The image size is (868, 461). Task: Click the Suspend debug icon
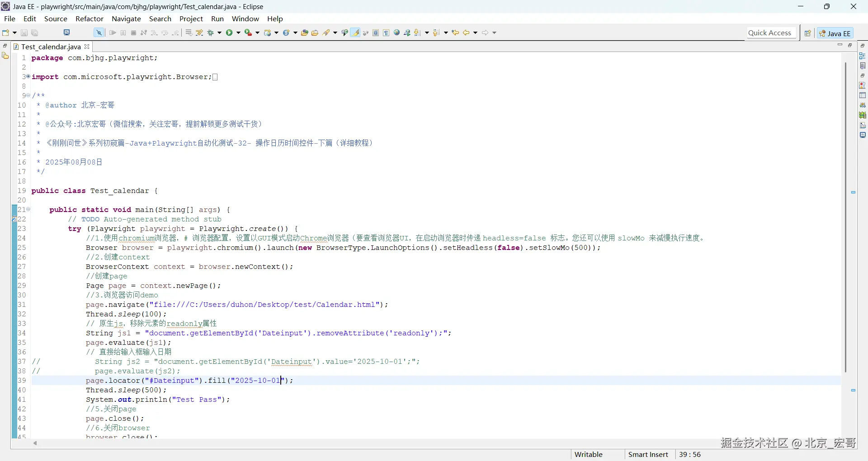point(123,33)
